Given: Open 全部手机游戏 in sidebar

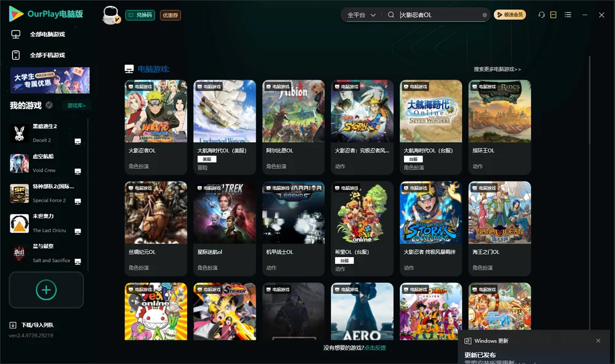Looking at the screenshot, I should pos(47,55).
